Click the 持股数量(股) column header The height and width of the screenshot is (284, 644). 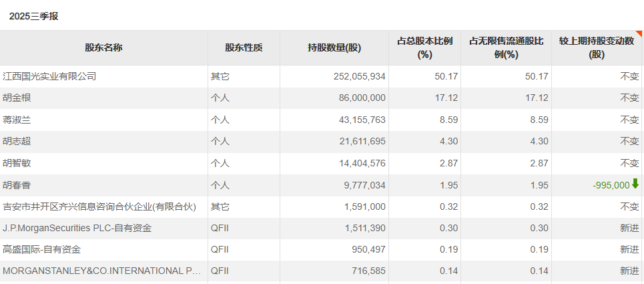[x=334, y=47]
